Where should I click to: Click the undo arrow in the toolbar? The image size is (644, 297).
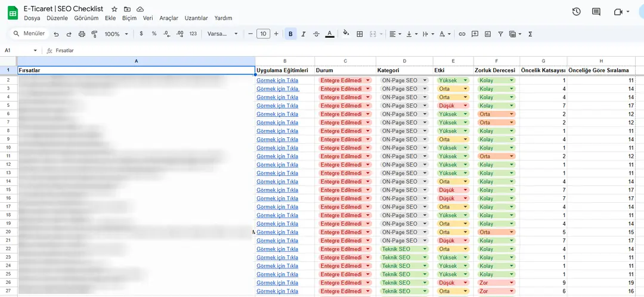coord(56,34)
